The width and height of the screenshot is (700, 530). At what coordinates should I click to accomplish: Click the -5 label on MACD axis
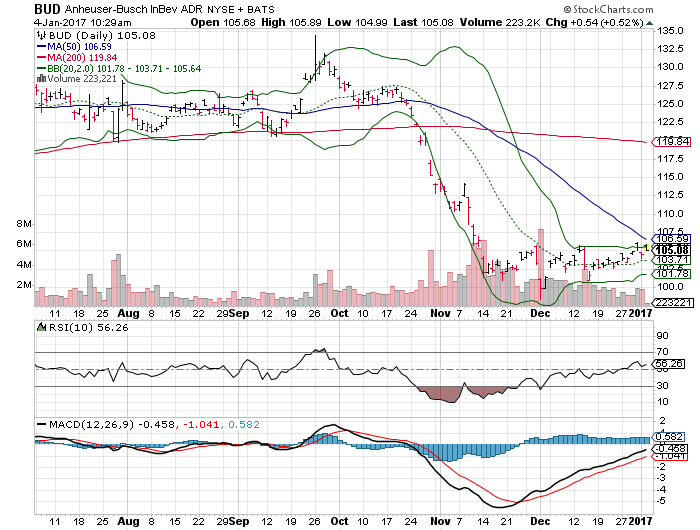point(661,501)
